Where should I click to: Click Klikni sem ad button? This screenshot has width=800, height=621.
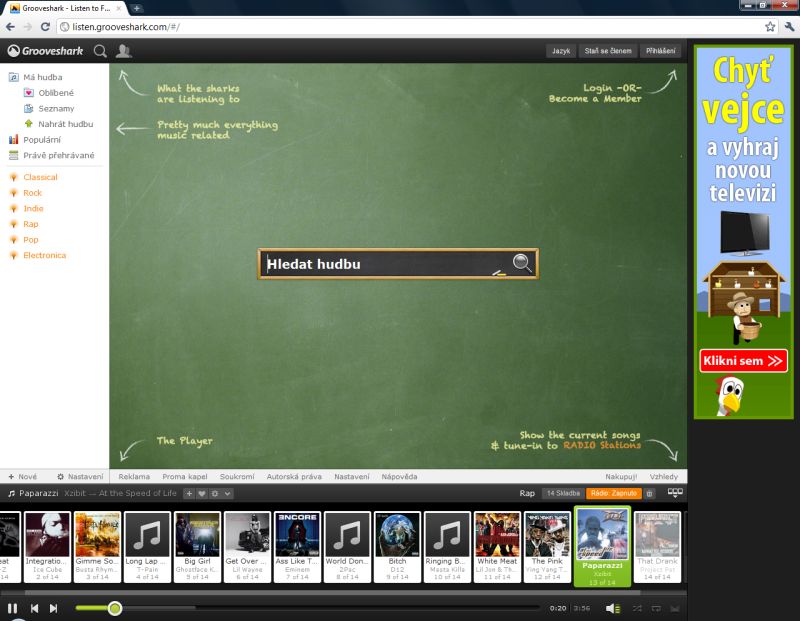pyautogui.click(x=743, y=361)
